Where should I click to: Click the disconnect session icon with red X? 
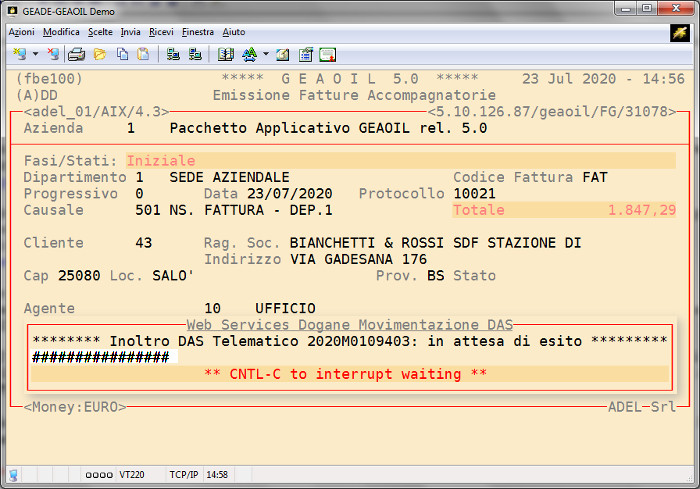click(x=54, y=54)
